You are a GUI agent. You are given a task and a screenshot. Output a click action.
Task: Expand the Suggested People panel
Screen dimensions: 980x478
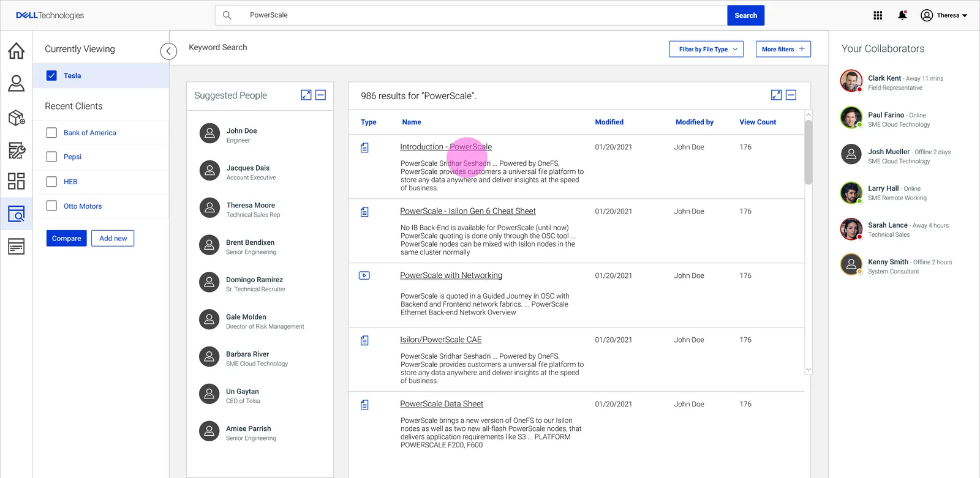pos(306,95)
